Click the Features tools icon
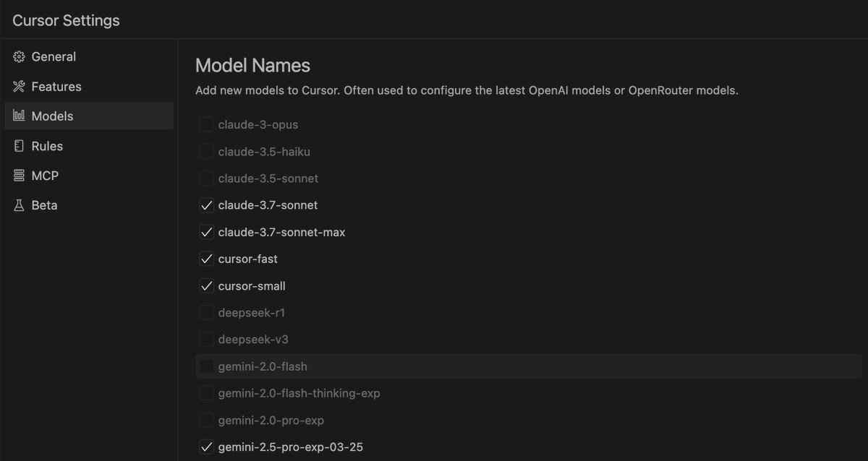Image resolution: width=868 pixels, height=461 pixels. click(x=19, y=87)
